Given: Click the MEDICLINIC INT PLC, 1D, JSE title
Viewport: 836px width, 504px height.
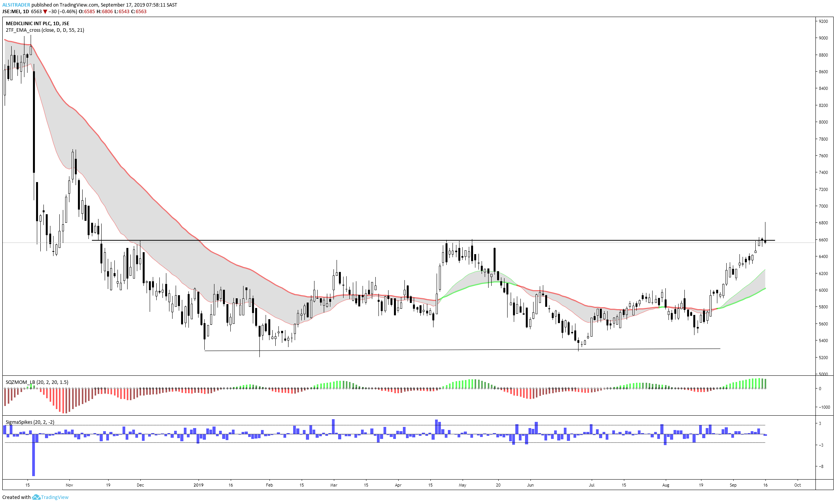Looking at the screenshot, I should [38, 23].
